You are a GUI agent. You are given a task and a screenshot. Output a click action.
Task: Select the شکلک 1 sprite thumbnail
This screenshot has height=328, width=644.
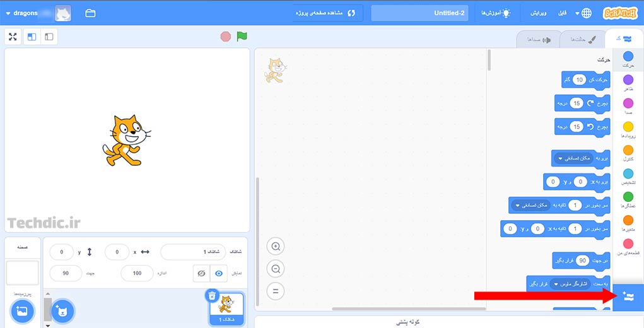(226, 308)
